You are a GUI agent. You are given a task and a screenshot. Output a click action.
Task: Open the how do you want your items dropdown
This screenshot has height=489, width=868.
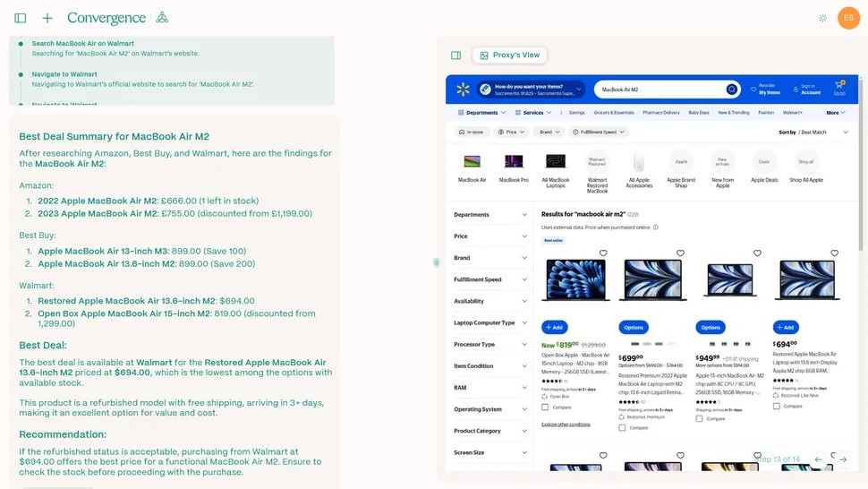pyautogui.click(x=531, y=90)
